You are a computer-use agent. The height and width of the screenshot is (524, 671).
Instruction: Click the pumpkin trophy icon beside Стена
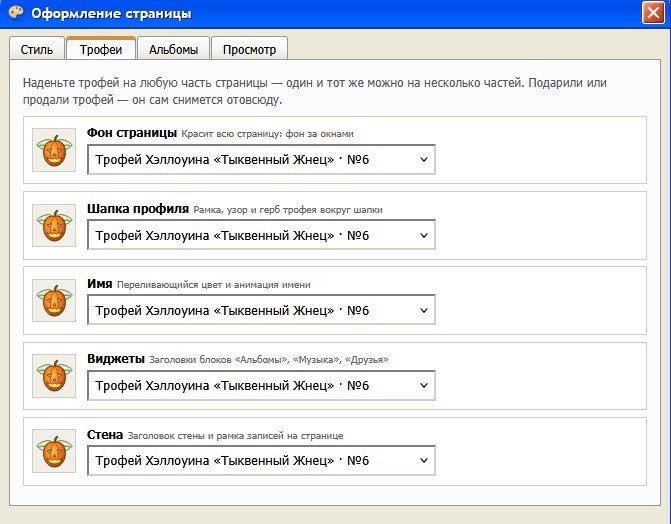click(54, 451)
